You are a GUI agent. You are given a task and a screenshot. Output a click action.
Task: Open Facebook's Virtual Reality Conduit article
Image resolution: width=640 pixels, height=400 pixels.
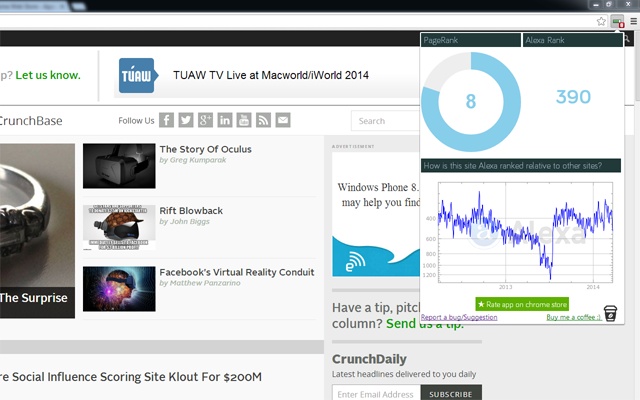click(237, 272)
